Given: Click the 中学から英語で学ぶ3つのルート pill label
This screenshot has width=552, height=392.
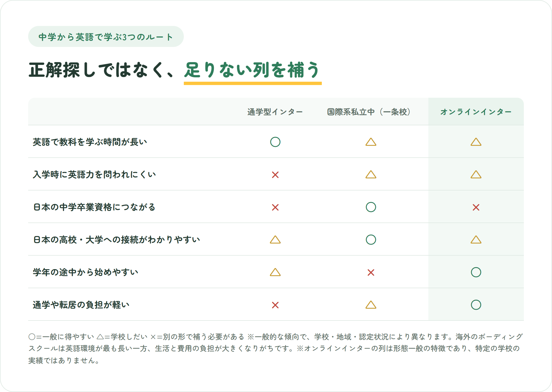Looking at the screenshot, I should [106, 37].
